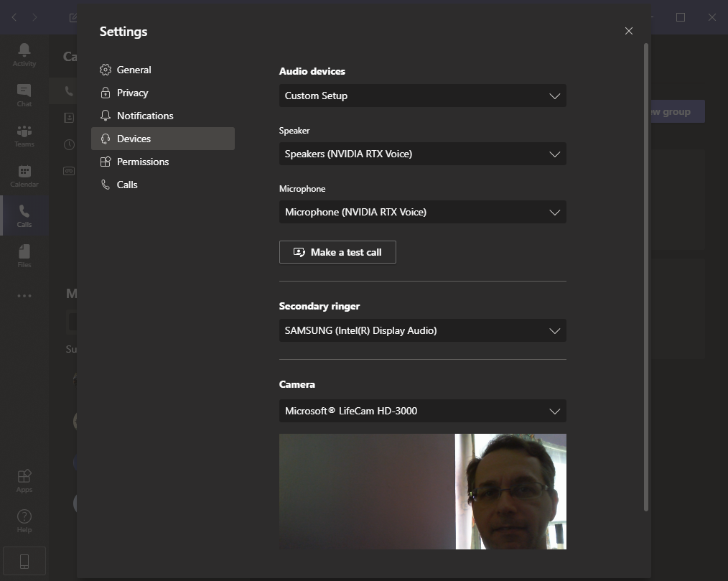Open Activity in the Teams sidebar
Image resolution: width=728 pixels, height=581 pixels.
pos(24,55)
